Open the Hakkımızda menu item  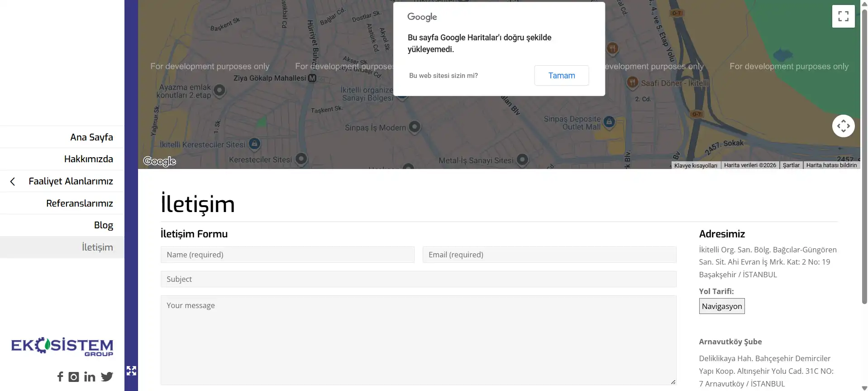89,159
